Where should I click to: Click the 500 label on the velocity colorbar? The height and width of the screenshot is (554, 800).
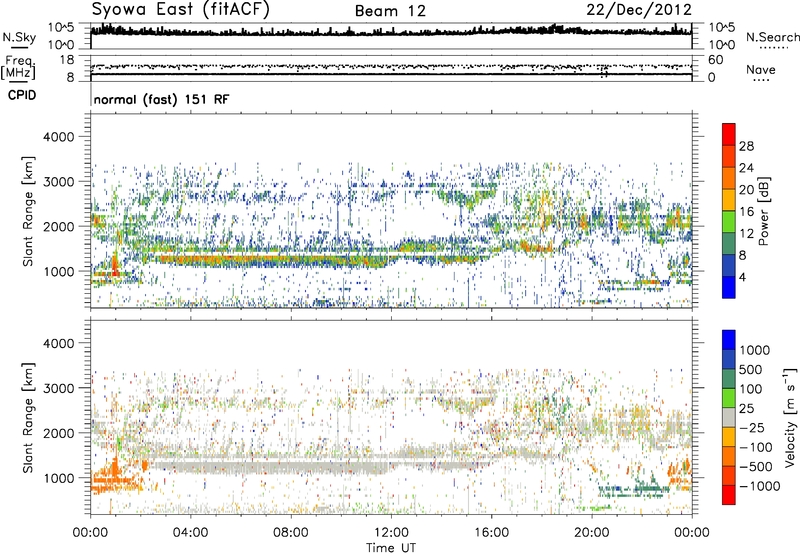(x=751, y=369)
